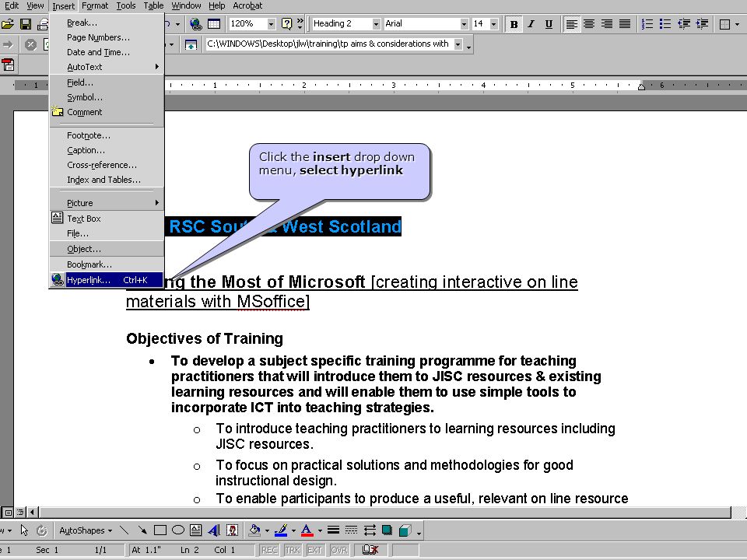This screenshot has height=560, width=747.
Task: Expand the AutoText submenu
Action: 107,67
